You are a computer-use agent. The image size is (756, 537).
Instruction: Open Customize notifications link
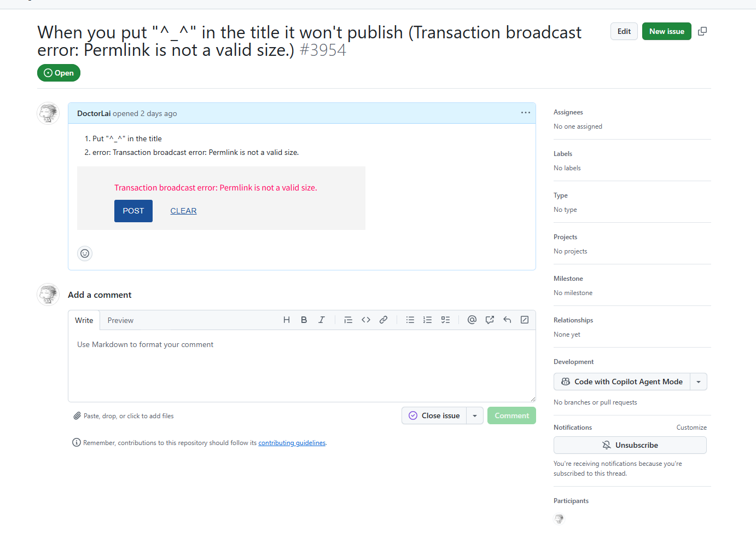(691, 428)
